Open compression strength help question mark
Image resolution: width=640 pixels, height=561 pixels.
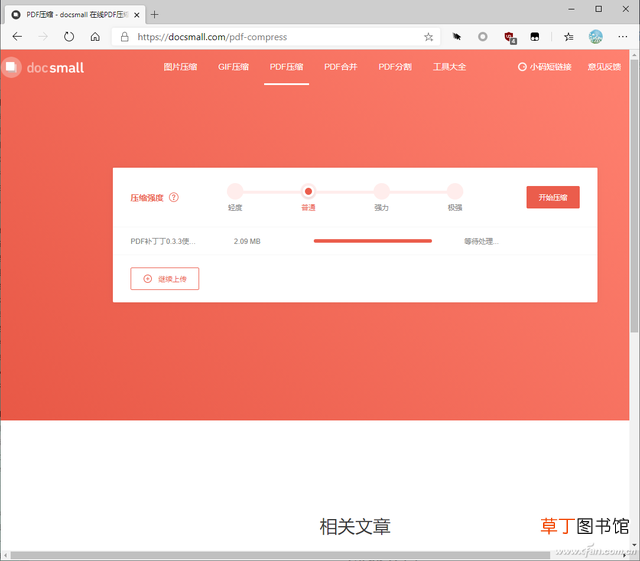coord(174,197)
